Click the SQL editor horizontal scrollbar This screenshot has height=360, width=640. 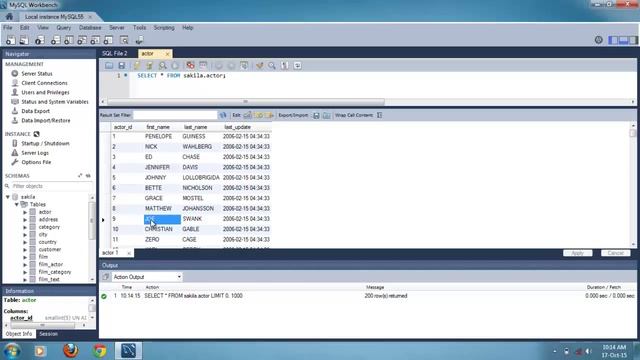246,102
